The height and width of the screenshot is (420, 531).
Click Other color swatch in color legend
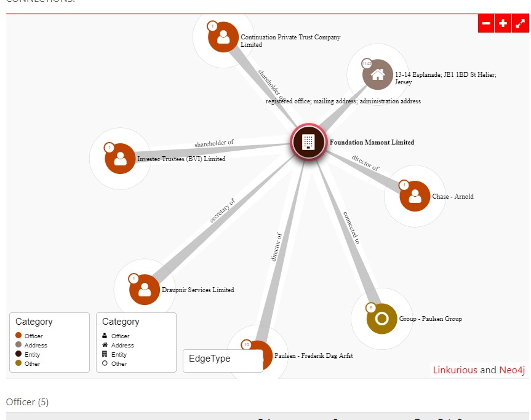click(18, 363)
